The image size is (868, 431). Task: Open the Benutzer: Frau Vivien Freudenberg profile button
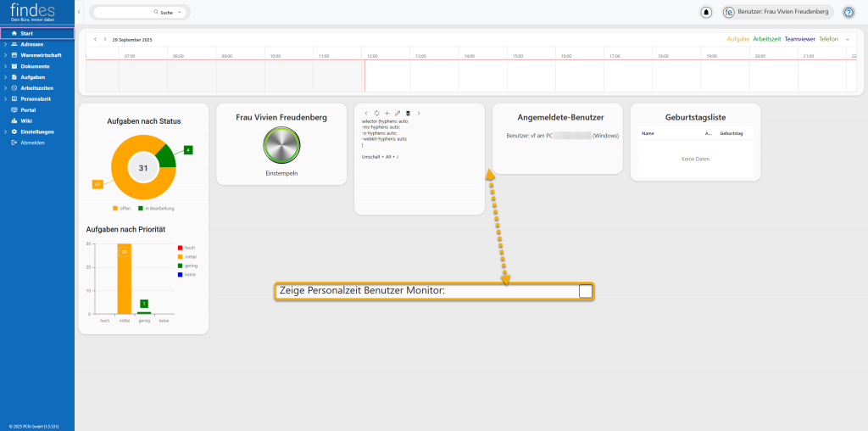point(777,13)
